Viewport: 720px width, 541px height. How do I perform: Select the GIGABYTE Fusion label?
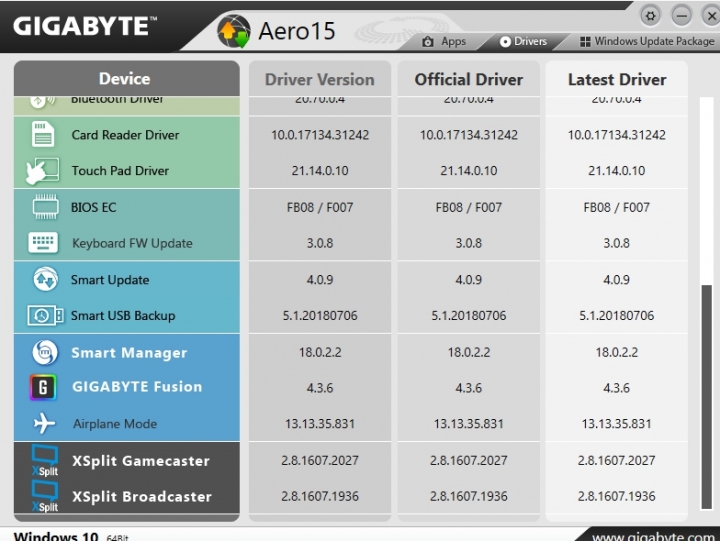tap(137, 387)
